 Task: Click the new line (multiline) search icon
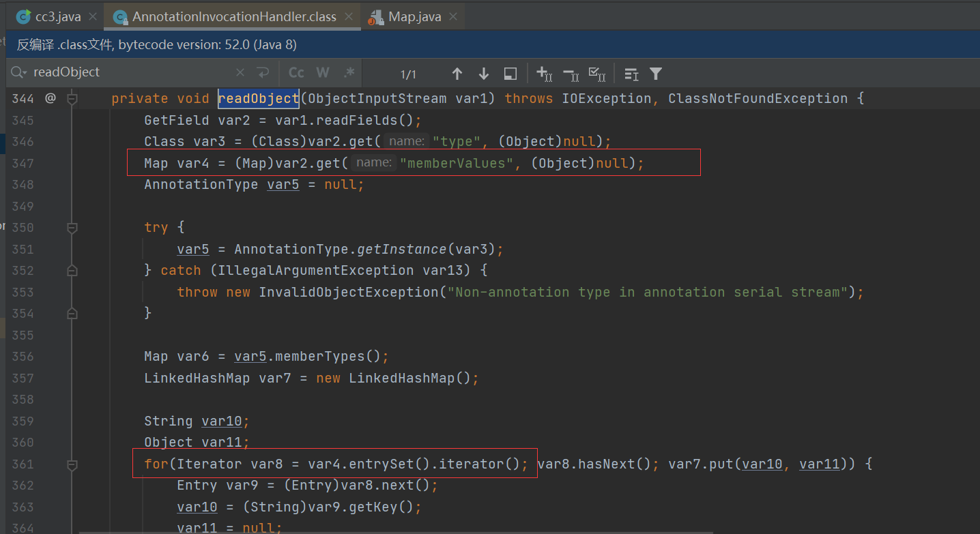click(x=263, y=72)
